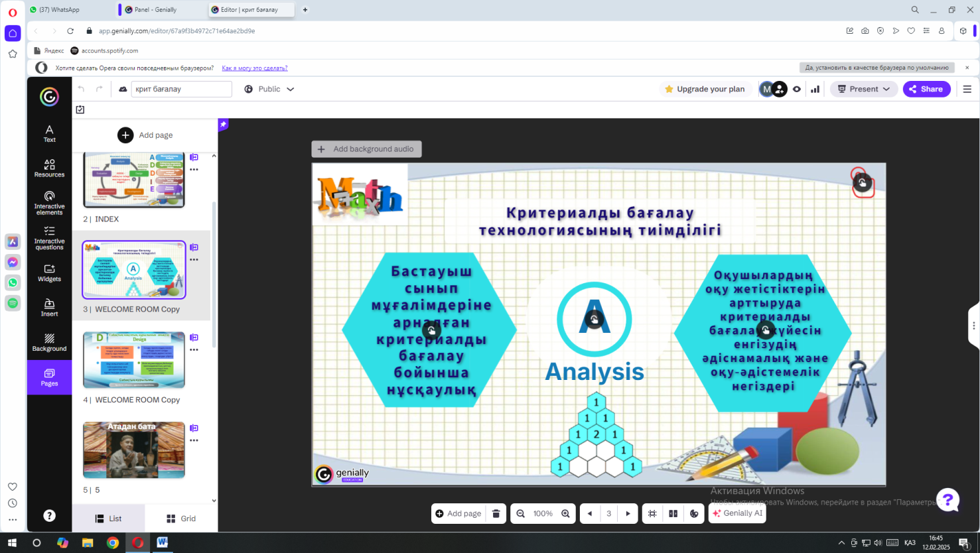980x553 pixels.
Task: Open the Widgets panel
Action: (49, 273)
